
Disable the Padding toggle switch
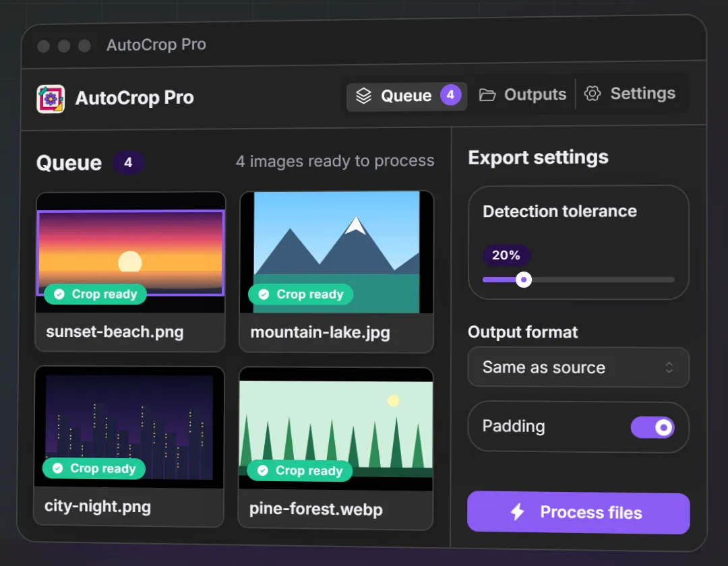tap(653, 427)
